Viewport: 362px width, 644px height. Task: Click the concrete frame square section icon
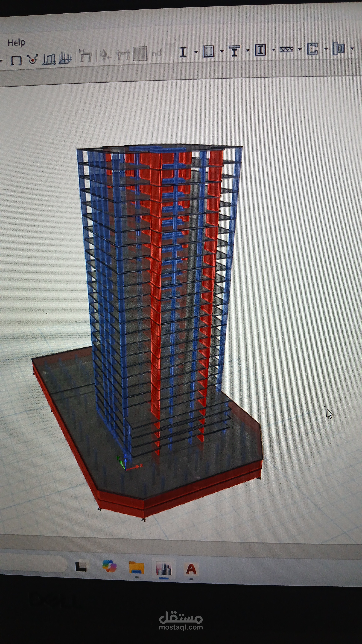[208, 51]
